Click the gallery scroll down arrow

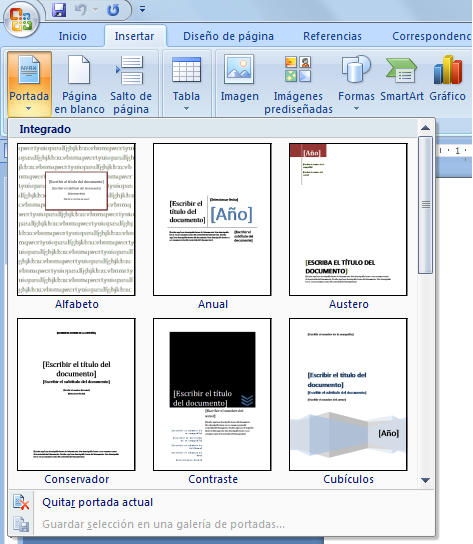click(x=425, y=481)
